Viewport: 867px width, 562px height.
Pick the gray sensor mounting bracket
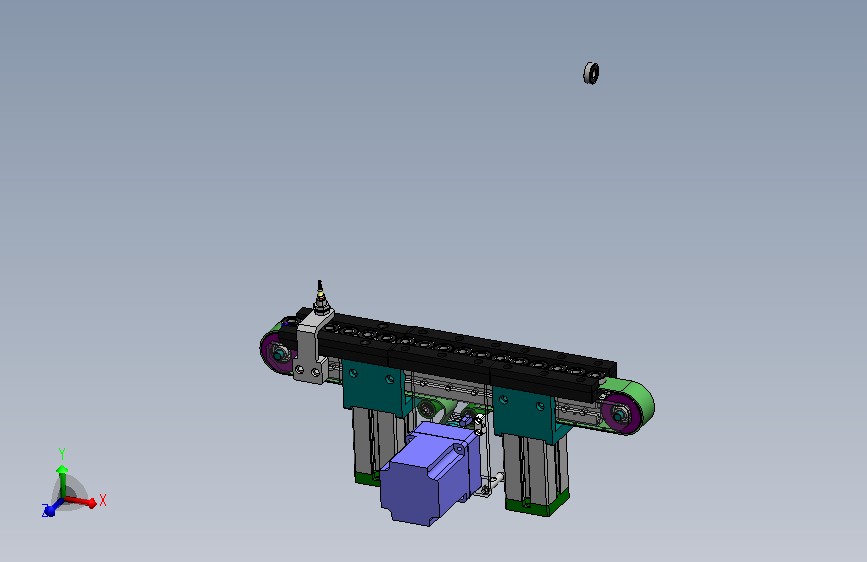coord(312,348)
